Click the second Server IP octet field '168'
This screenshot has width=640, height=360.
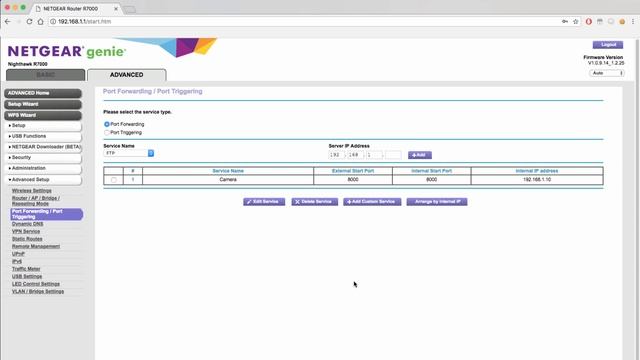(x=355, y=155)
